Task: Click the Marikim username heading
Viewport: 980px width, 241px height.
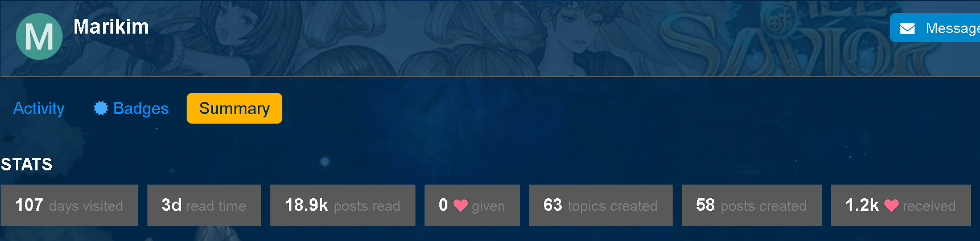Action: (111, 27)
